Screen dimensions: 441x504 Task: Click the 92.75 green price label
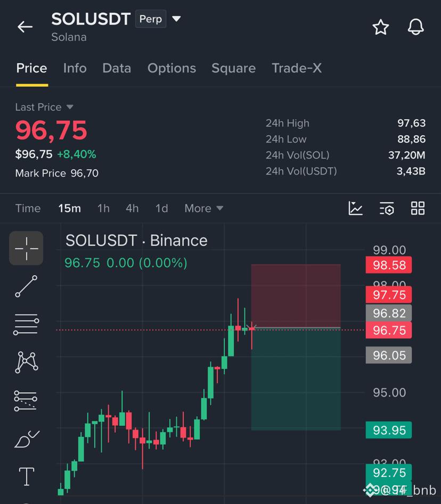[x=389, y=473]
